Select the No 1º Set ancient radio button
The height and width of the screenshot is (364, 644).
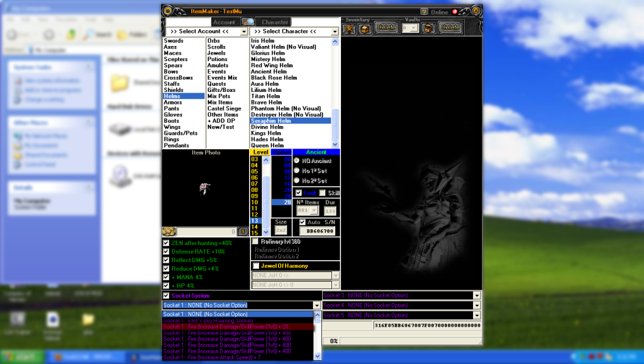(x=297, y=171)
